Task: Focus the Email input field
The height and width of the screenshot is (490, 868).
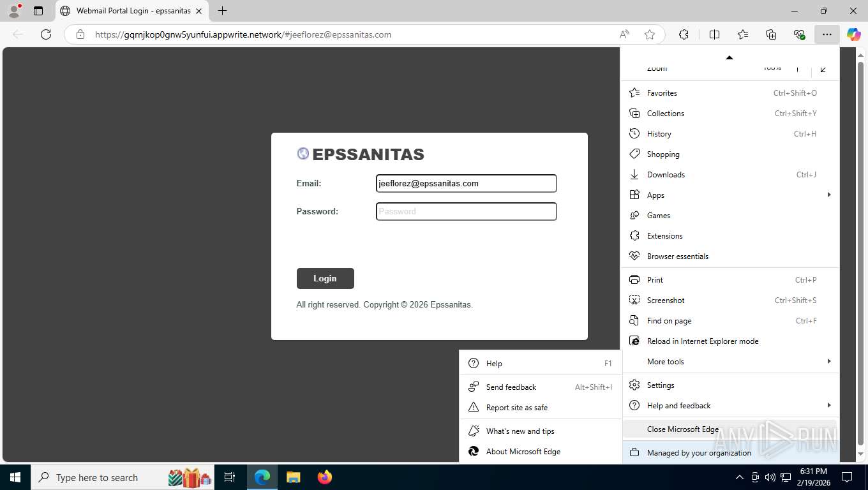Action: pyautogui.click(x=466, y=183)
